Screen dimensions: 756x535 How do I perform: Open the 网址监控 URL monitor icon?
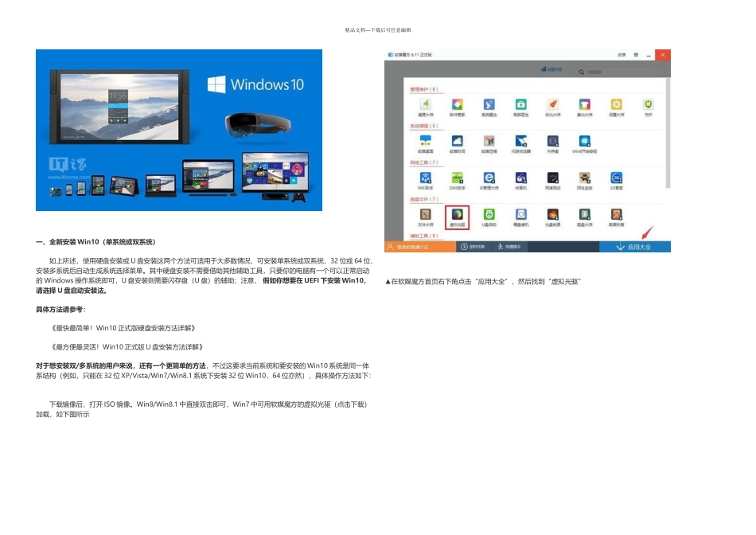[x=584, y=178]
